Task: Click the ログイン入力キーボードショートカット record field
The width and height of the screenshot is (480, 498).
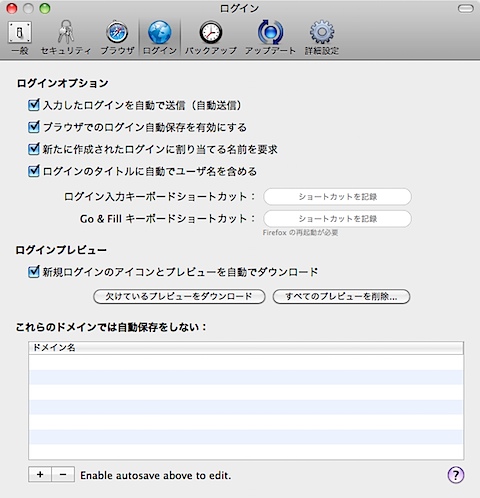Action: tap(337, 197)
